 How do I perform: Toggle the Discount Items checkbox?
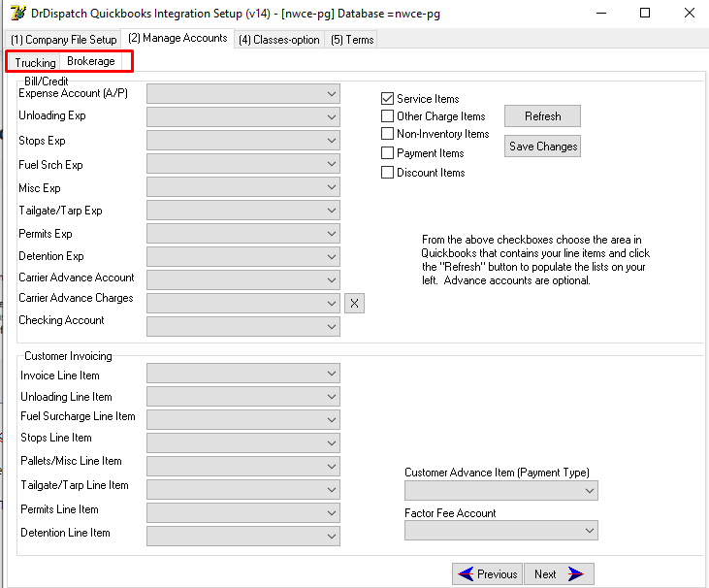click(x=388, y=173)
